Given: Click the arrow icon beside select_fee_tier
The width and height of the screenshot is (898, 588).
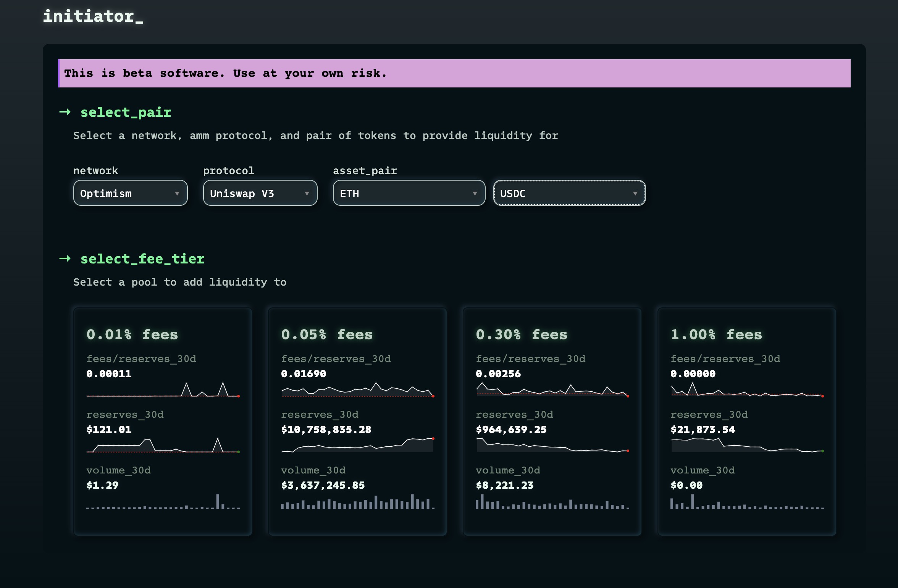Looking at the screenshot, I should [x=65, y=258].
